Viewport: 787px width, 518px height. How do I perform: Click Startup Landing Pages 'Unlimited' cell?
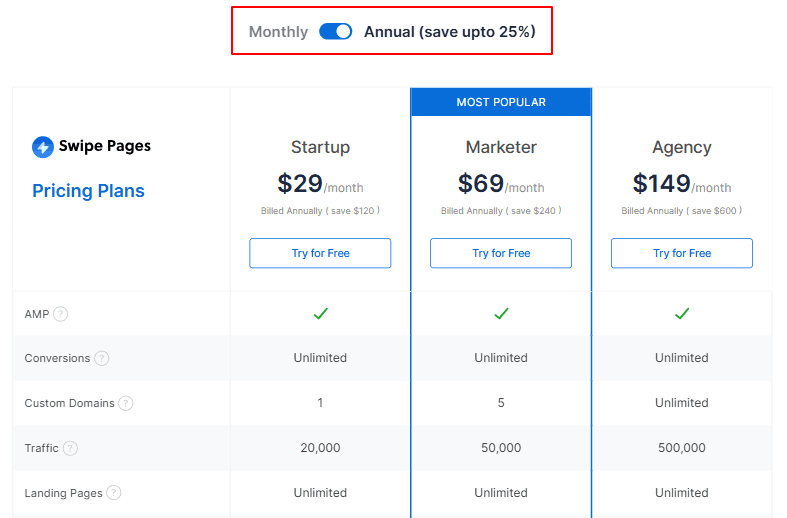pyautogui.click(x=320, y=493)
